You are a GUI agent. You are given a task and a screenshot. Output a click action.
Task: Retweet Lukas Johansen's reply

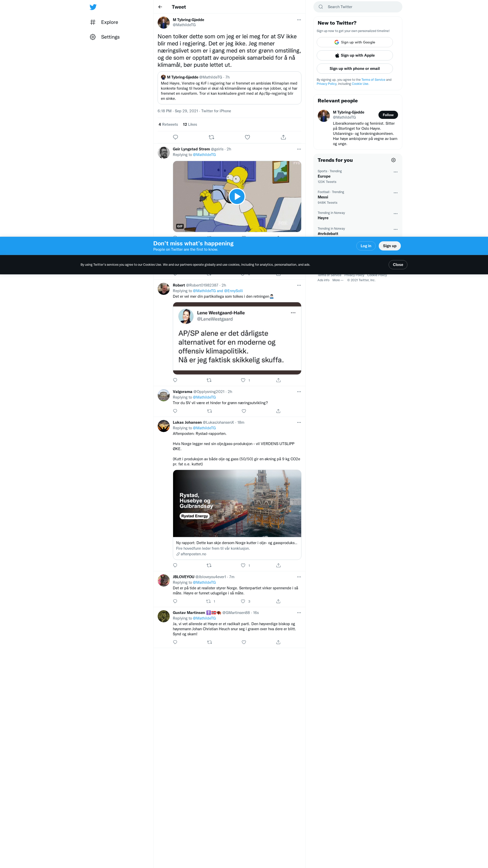point(209,565)
